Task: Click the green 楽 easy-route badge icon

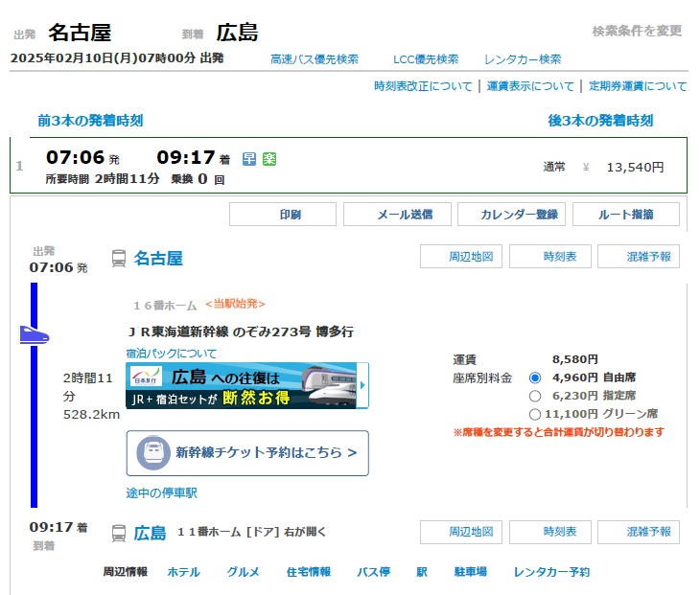Action: click(269, 159)
